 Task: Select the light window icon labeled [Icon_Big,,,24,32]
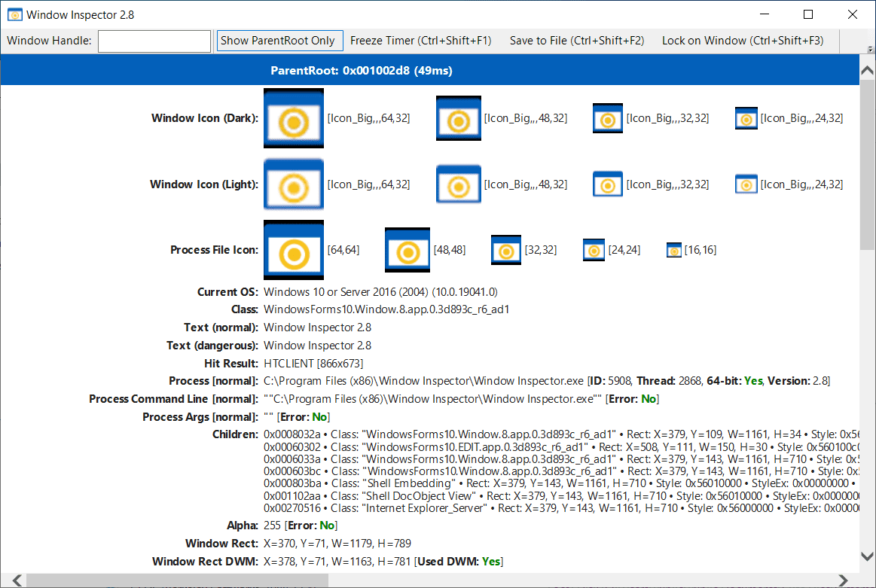pos(746,184)
